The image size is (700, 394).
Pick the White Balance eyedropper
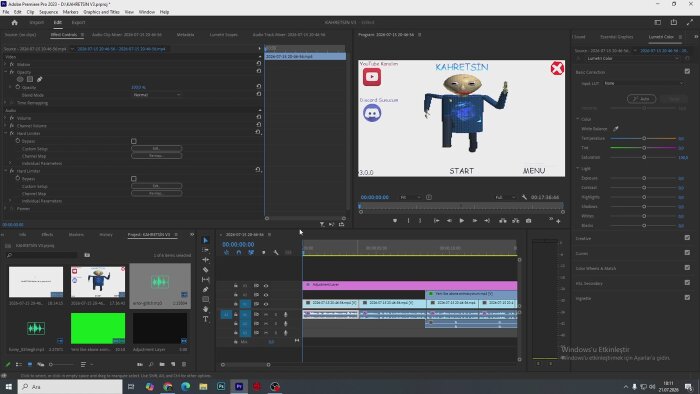(x=616, y=129)
